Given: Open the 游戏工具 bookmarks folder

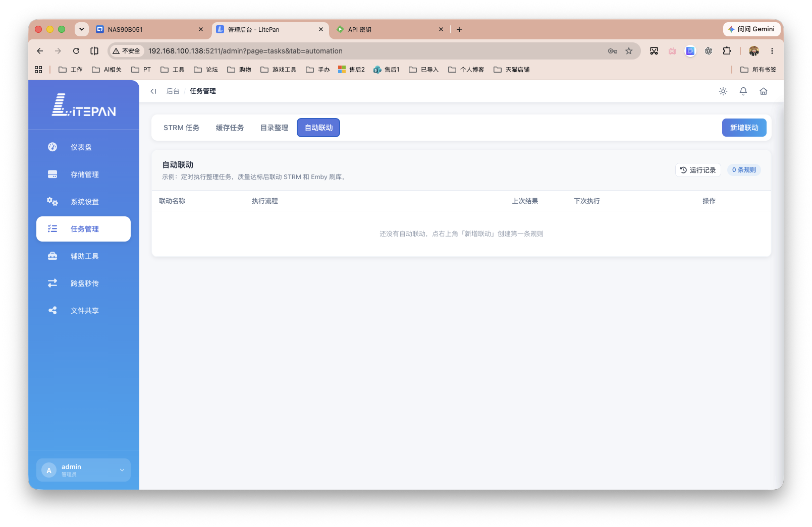Looking at the screenshot, I should click(279, 70).
